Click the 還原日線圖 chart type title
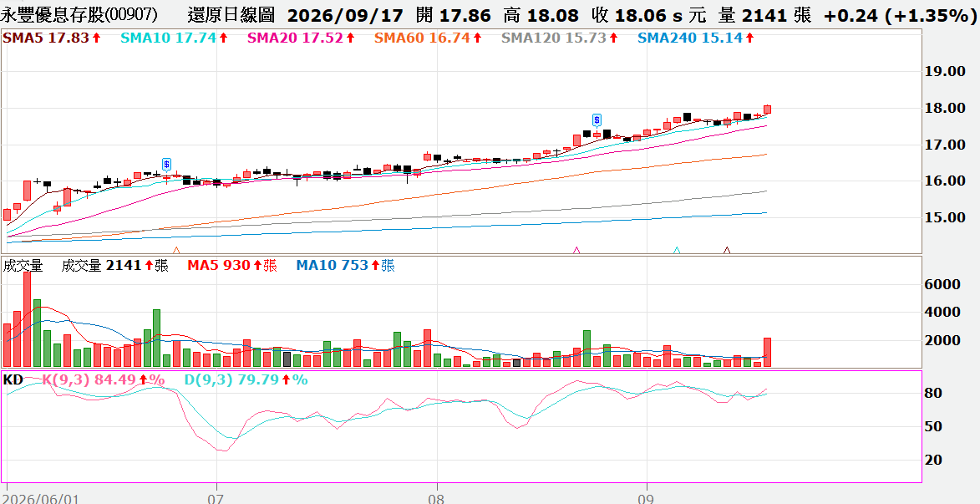This screenshot has height=504, width=980. click(x=231, y=15)
